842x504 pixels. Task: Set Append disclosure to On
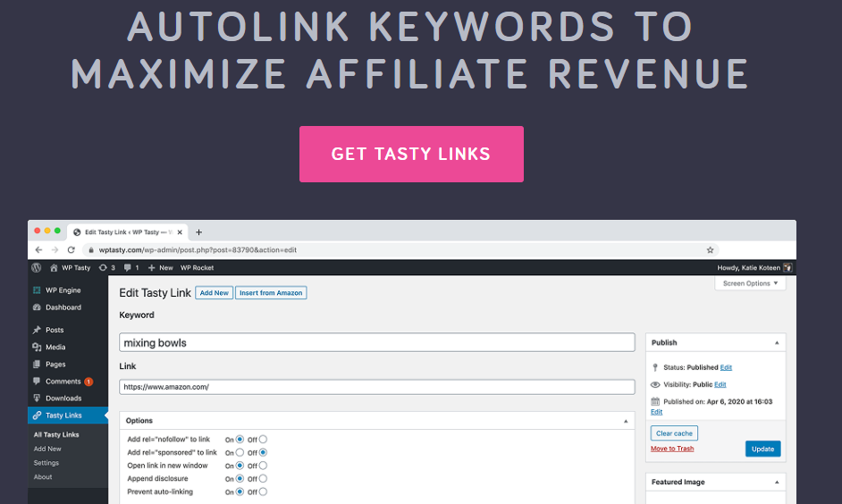240,479
